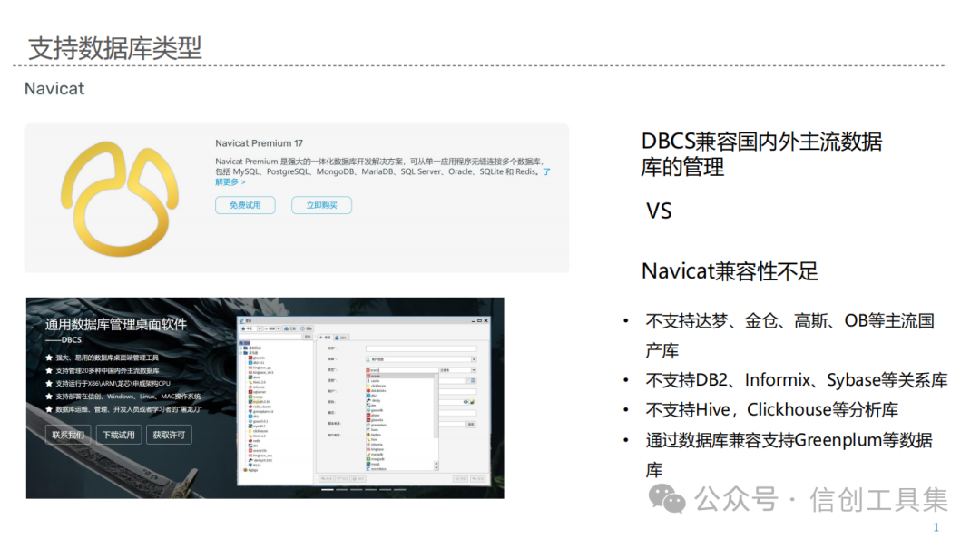Choose greenplum in the type dropdown list
Viewport: 980px width, 539px height.
[400, 426]
